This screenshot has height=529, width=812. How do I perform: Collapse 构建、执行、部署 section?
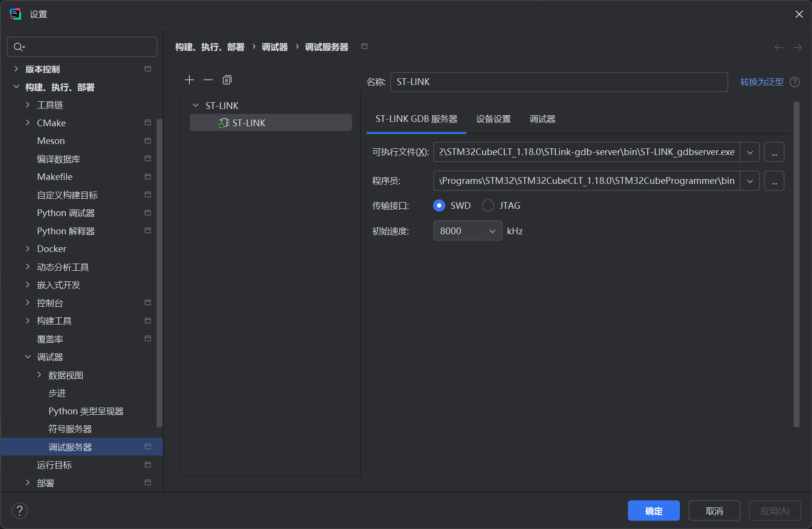(16, 87)
